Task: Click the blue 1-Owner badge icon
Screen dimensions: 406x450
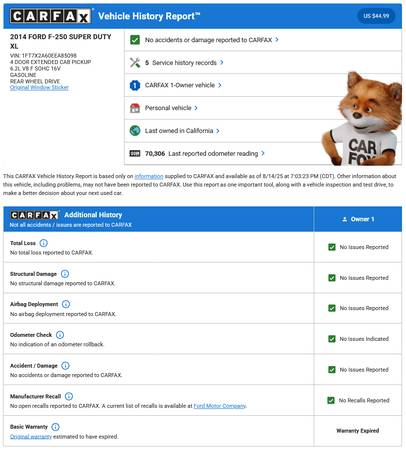Action: (135, 85)
